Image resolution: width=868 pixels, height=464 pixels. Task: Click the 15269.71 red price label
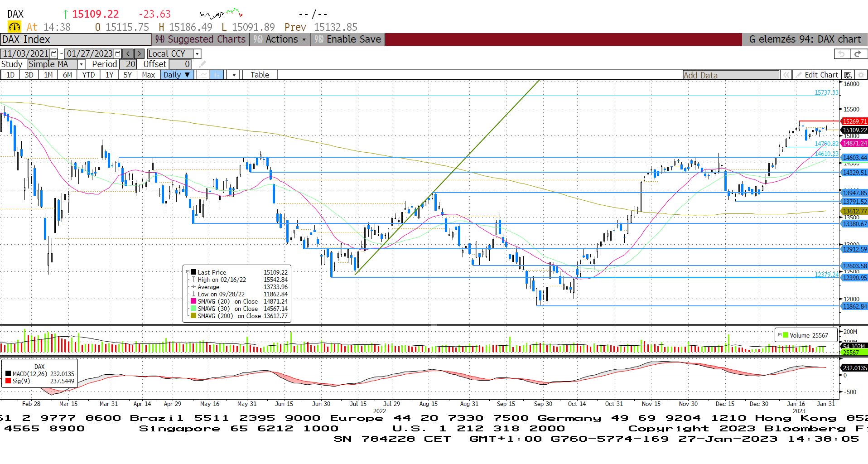[854, 121]
